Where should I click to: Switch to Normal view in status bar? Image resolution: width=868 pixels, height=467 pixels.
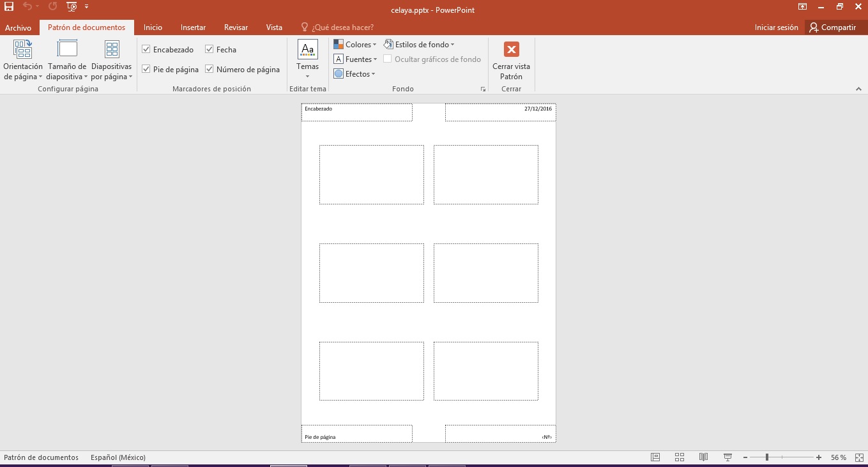655,457
